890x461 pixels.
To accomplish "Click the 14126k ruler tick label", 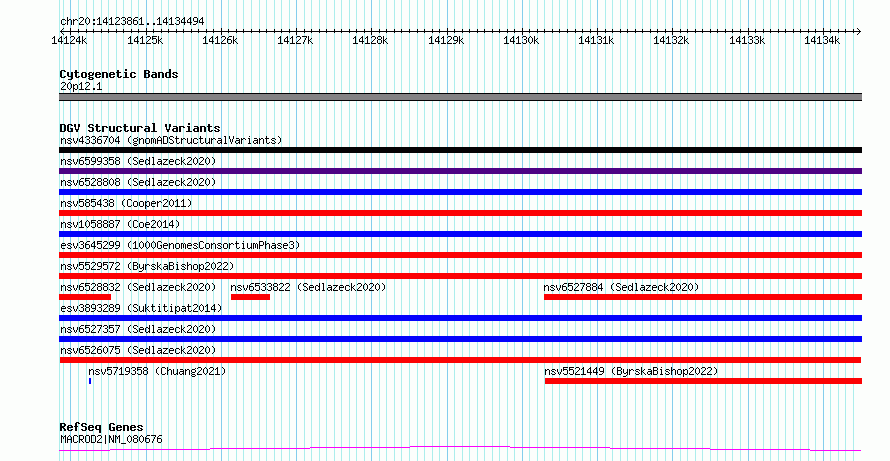I will coord(220,40).
